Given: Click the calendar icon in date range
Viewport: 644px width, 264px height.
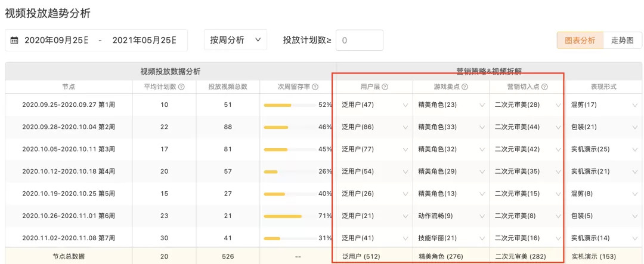Looking at the screenshot, I should (x=14, y=41).
